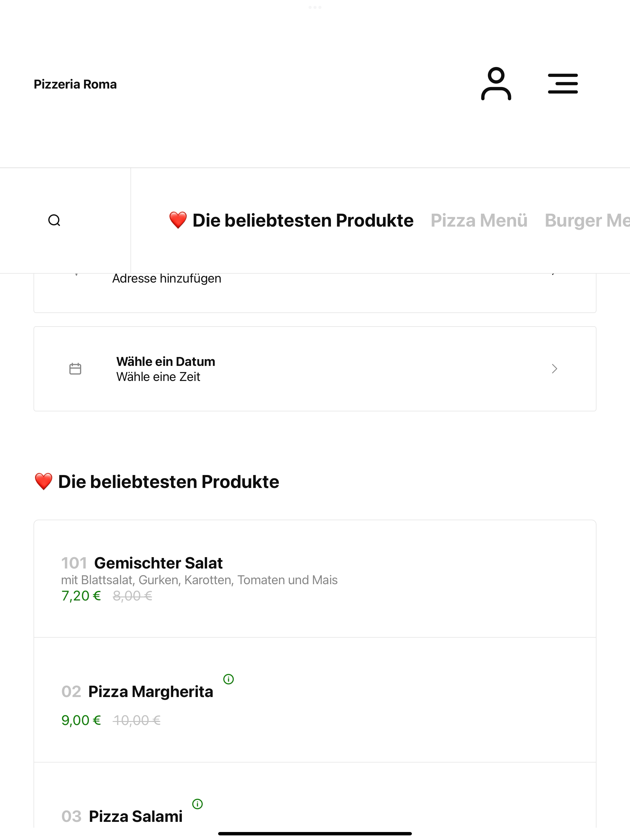
Task: Open the hamburger menu icon
Action: [563, 84]
